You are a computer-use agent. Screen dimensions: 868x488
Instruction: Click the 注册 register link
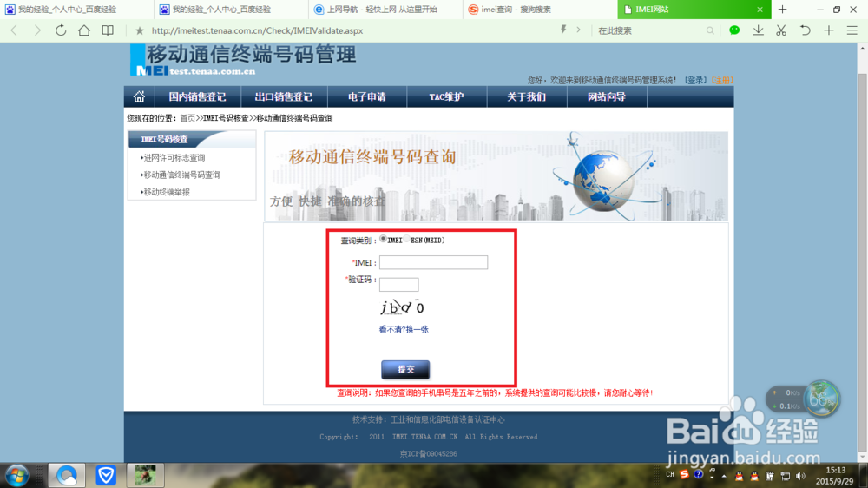[721, 80]
